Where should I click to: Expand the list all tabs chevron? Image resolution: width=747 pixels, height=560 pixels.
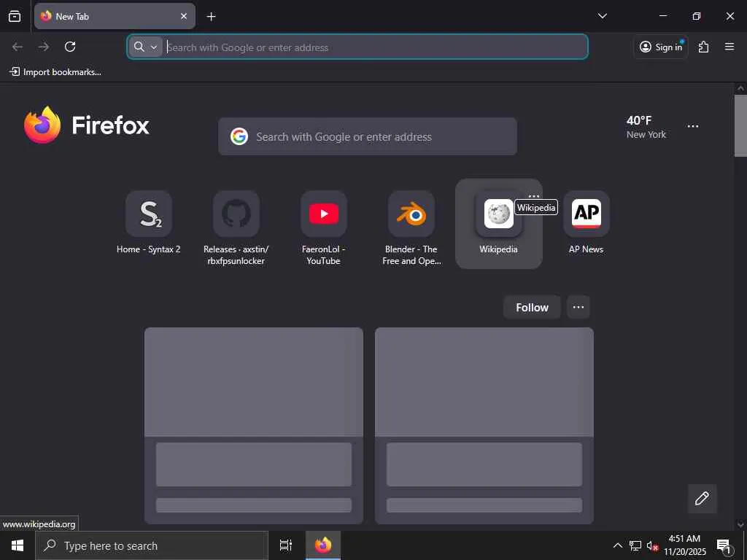point(602,16)
